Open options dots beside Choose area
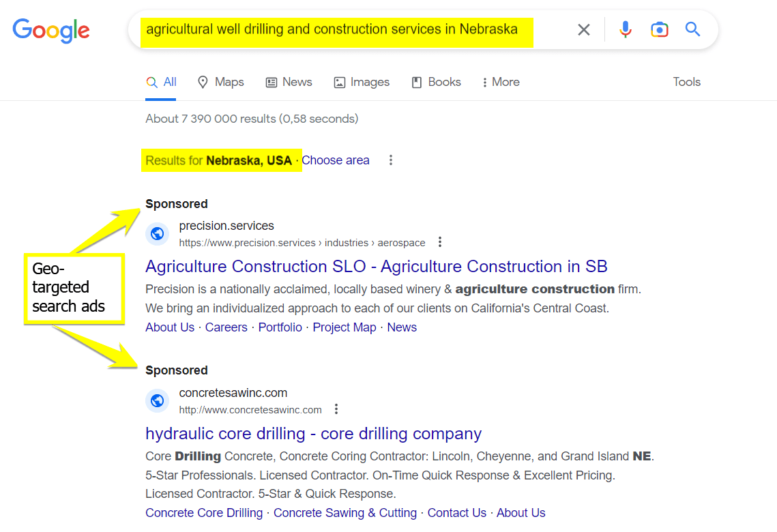 (x=391, y=160)
